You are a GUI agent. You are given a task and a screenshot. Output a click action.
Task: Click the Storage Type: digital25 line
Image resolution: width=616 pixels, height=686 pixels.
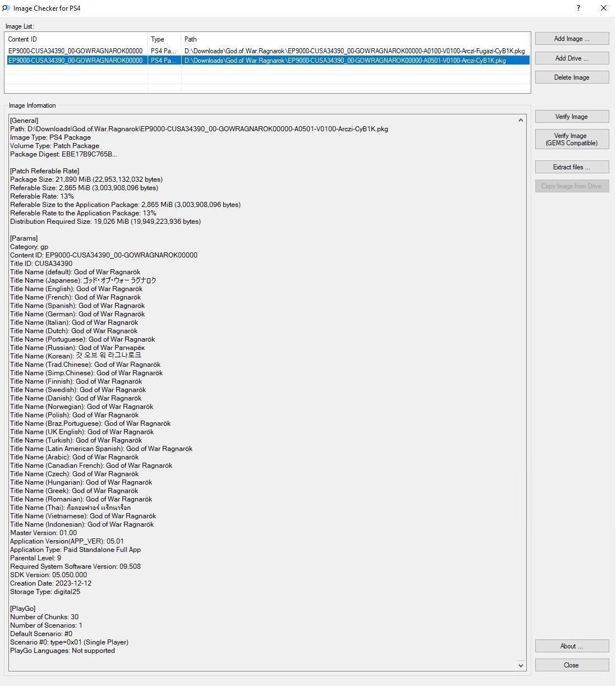[45, 592]
